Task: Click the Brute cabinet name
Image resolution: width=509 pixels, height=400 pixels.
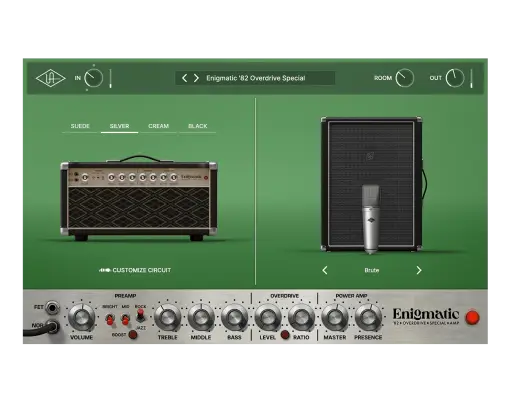Action: click(x=372, y=270)
